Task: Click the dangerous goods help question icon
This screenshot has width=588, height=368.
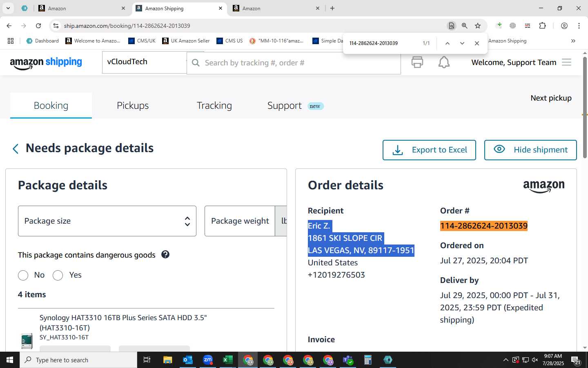Action: pyautogui.click(x=165, y=254)
